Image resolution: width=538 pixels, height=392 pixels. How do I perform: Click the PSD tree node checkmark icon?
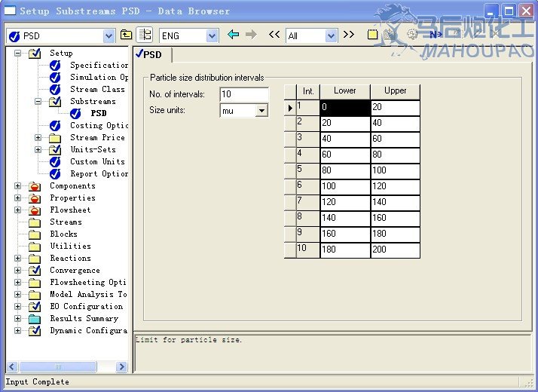75,113
